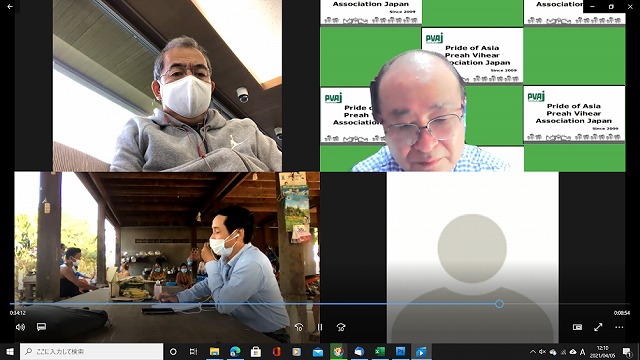Open the more options ellipsis menu
Screen dimensions: 640x360
point(619,327)
